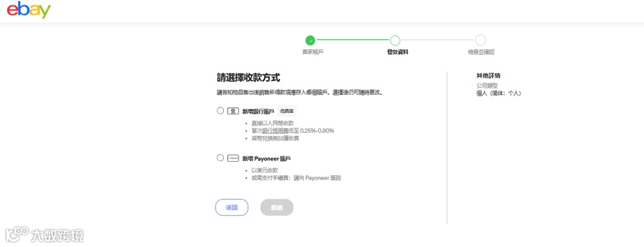Image resolution: width=644 pixels, height=247 pixels.
Task: Click the 檢查並確認 step circle
Action: point(481,41)
